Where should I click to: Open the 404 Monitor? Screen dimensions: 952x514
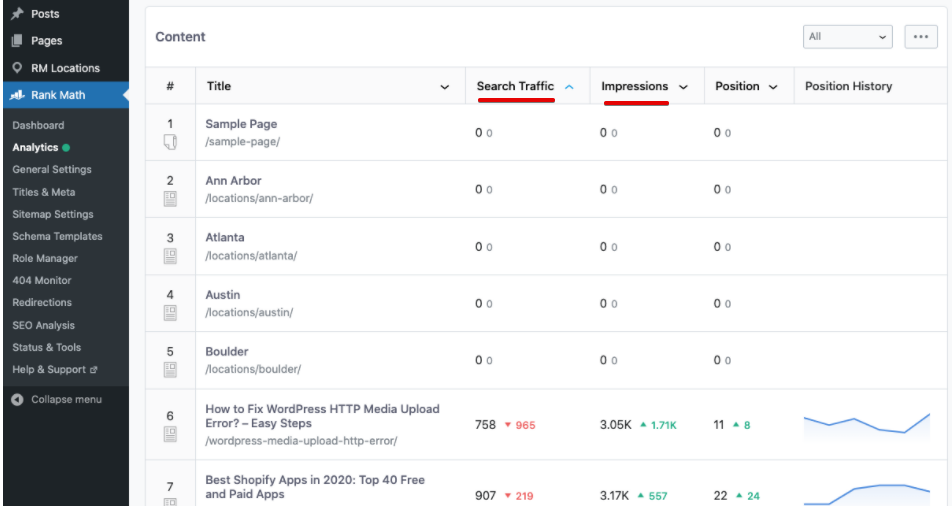42,280
